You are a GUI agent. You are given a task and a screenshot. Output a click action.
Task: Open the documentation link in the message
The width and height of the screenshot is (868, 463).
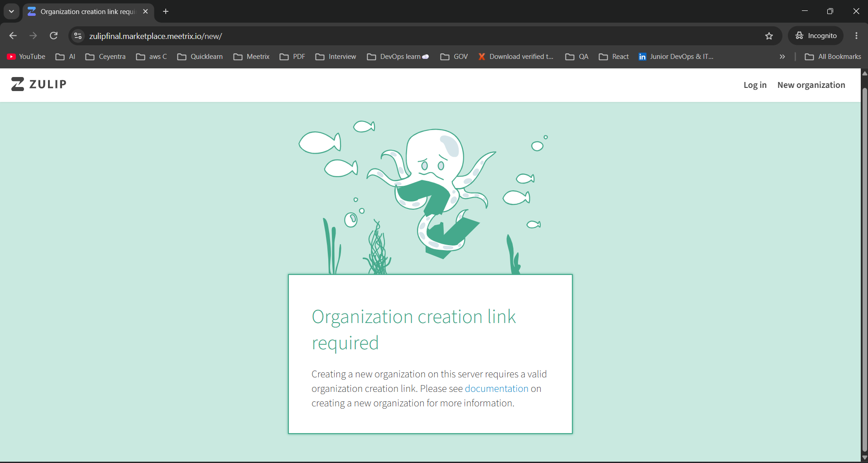pos(497,389)
